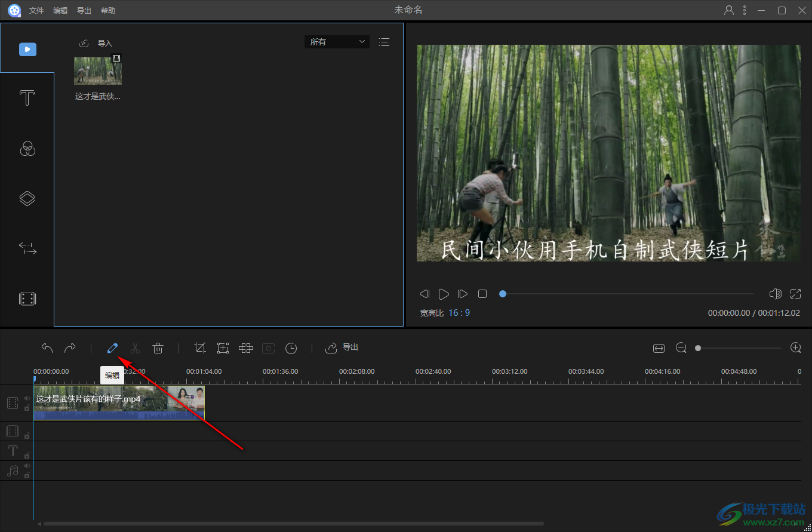The width and height of the screenshot is (812, 532).
Task: Click the Split scissors icon
Action: 135,348
